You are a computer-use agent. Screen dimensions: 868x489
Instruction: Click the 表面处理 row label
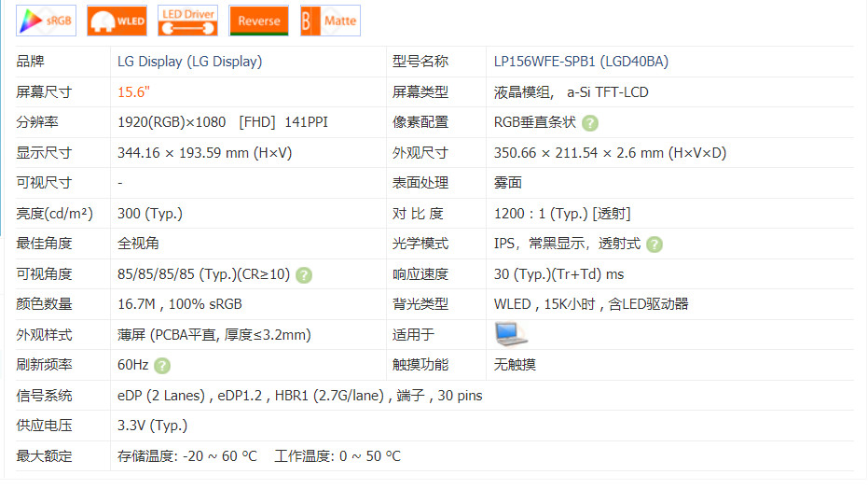tap(420, 183)
